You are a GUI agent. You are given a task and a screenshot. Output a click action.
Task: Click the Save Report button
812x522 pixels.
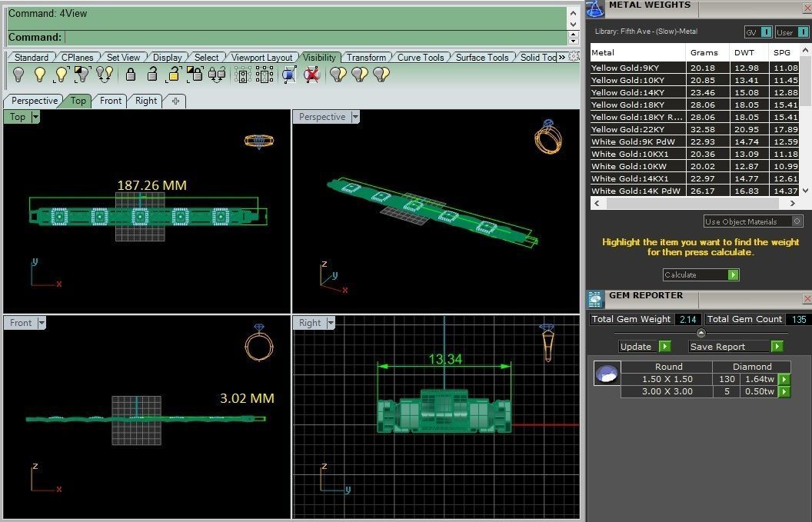(736, 347)
